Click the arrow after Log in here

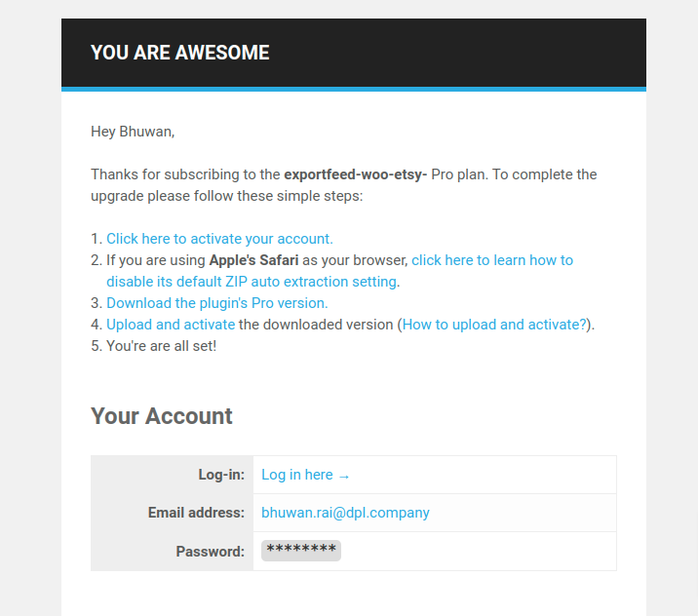(x=344, y=477)
